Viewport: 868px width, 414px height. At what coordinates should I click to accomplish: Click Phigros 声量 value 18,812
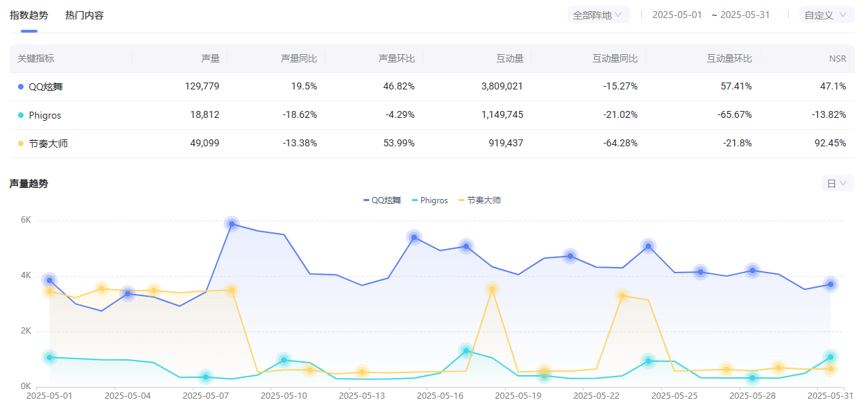click(x=205, y=115)
